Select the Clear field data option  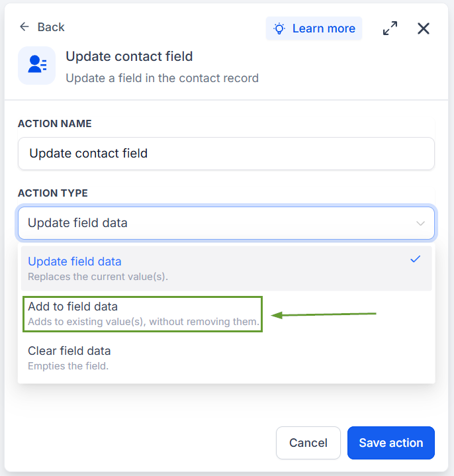(x=226, y=358)
